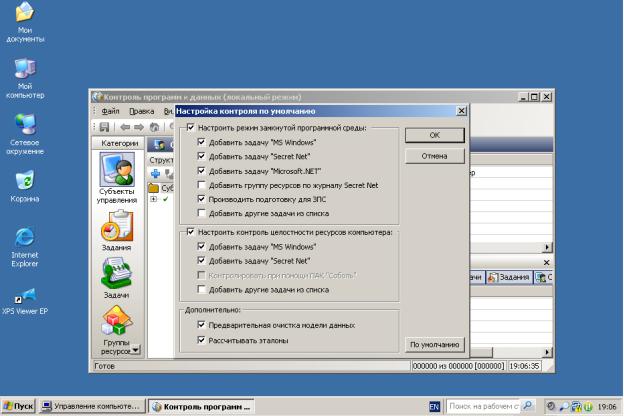Click the magnifier icon in desktop search
624x416 pixels.
tap(527, 406)
